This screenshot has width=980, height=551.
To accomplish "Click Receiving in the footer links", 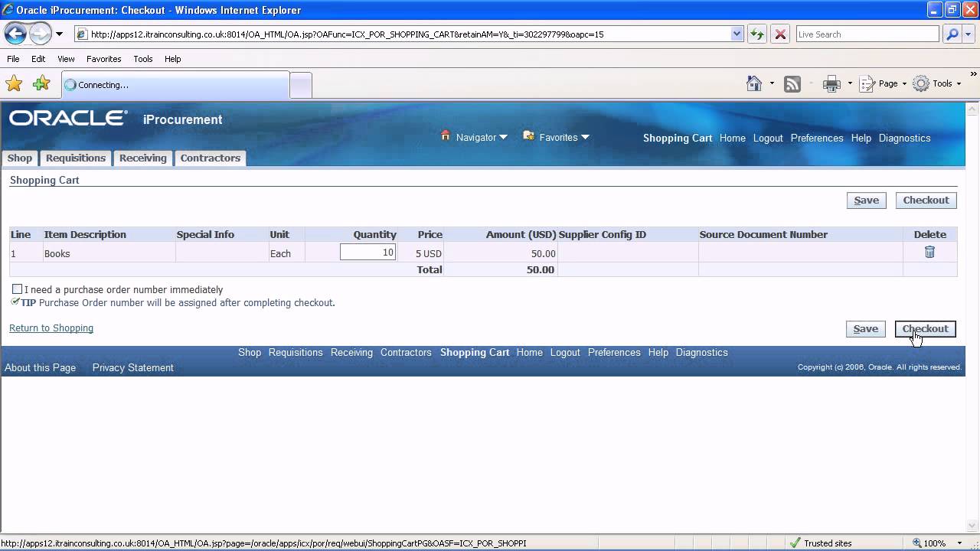I will (351, 352).
